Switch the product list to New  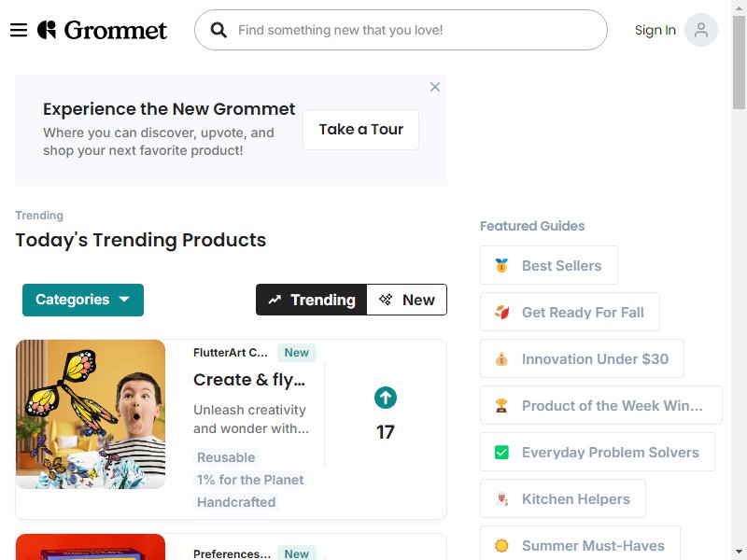tap(407, 300)
